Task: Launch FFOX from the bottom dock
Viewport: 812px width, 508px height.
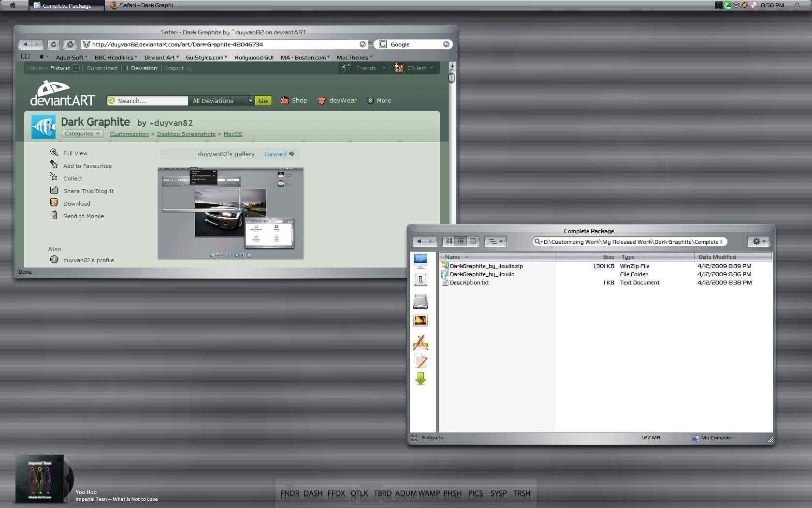Action: [336, 493]
